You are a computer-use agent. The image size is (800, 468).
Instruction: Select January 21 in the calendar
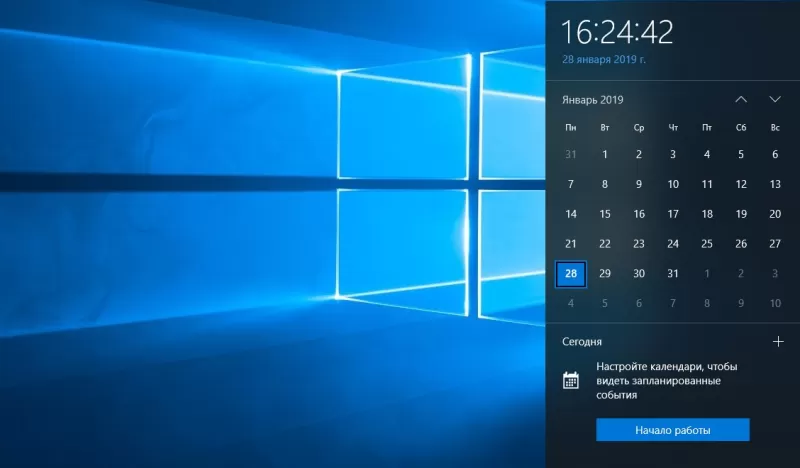coord(571,244)
